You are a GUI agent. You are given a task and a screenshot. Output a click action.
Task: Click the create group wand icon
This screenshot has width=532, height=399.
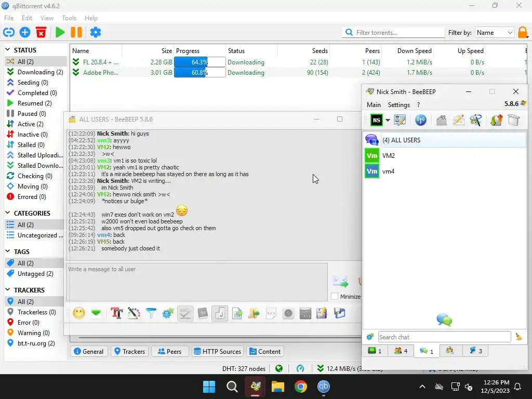point(476,120)
